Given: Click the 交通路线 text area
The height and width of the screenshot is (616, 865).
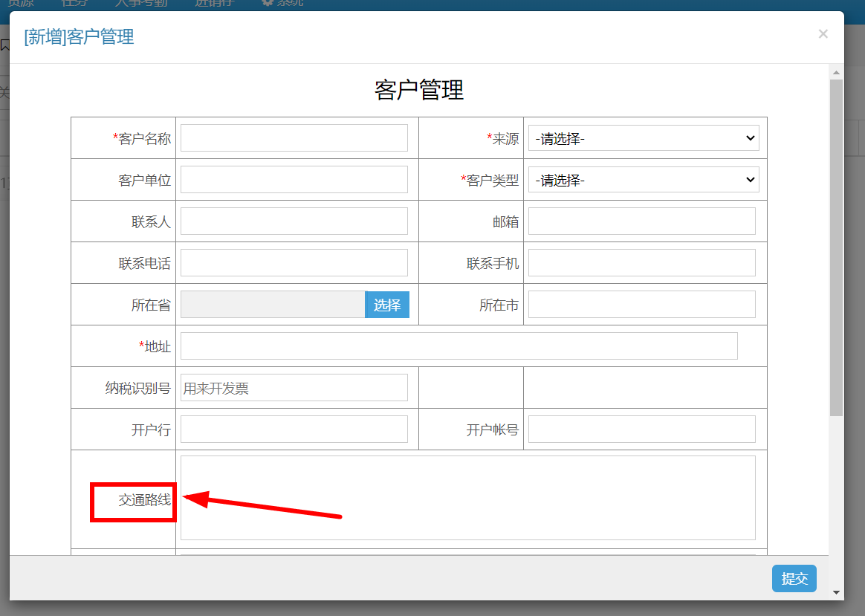Looking at the screenshot, I should tap(468, 498).
